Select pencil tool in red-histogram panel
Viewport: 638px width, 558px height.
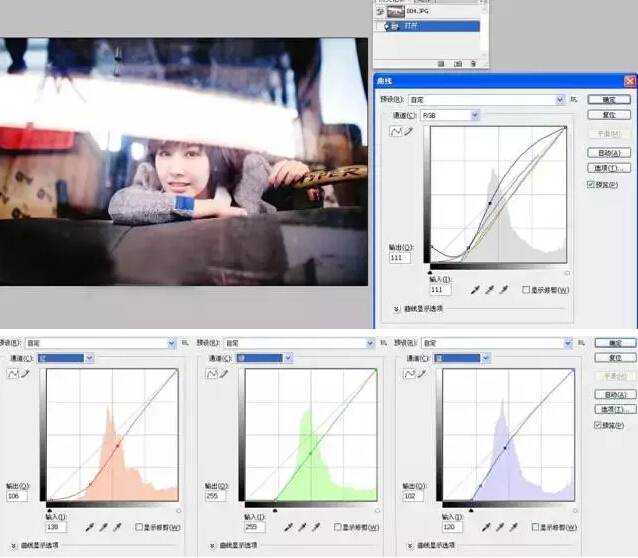coord(25,374)
